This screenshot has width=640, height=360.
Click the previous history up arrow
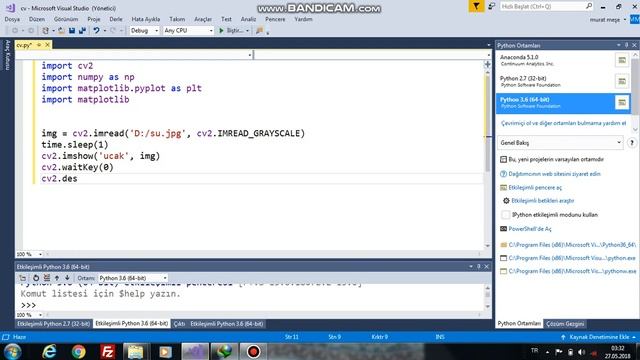(x=57, y=278)
